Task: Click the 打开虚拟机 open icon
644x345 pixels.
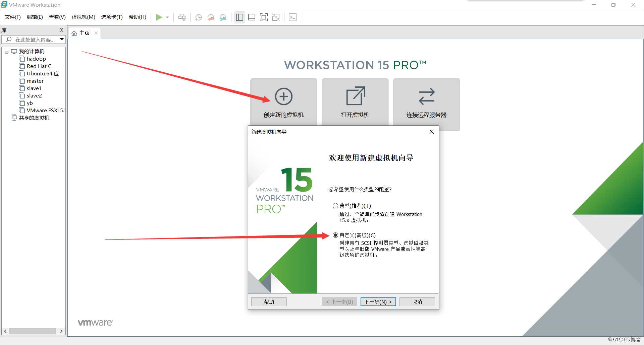Action: tap(355, 96)
